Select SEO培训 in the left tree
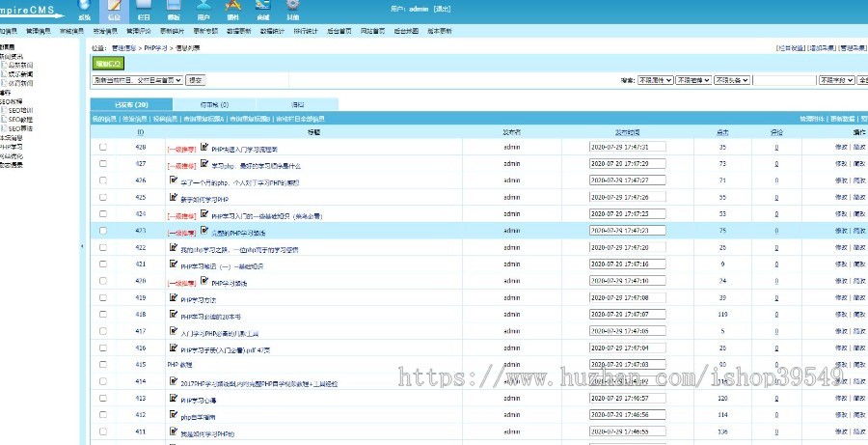 [x=21, y=110]
